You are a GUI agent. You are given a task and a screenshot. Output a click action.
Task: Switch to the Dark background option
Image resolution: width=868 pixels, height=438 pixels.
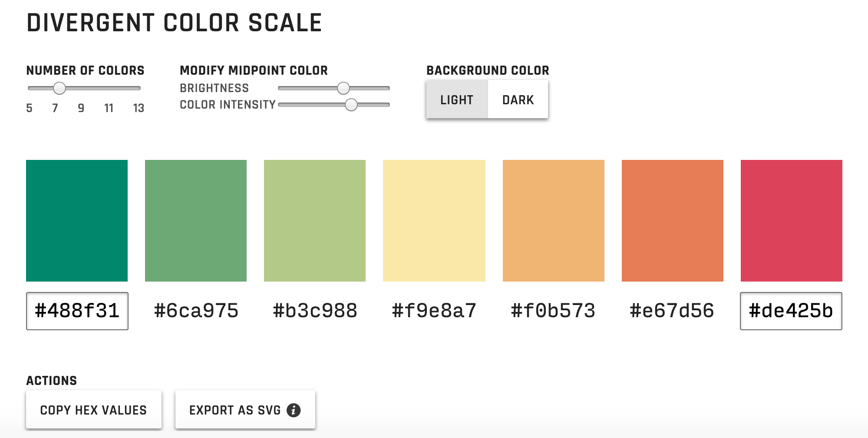tap(518, 100)
